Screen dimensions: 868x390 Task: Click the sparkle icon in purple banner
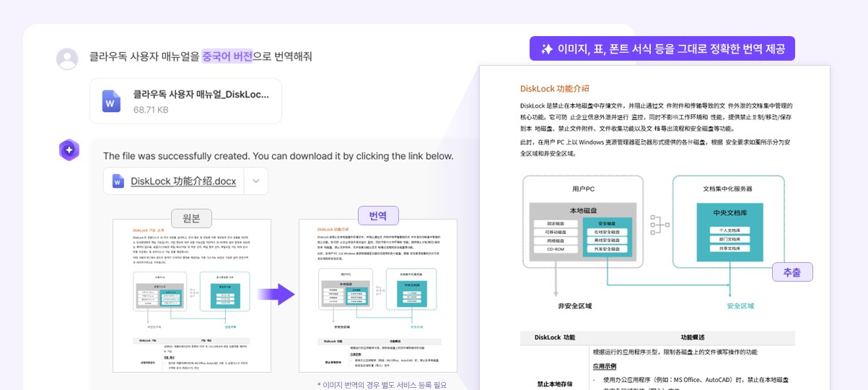tap(547, 48)
